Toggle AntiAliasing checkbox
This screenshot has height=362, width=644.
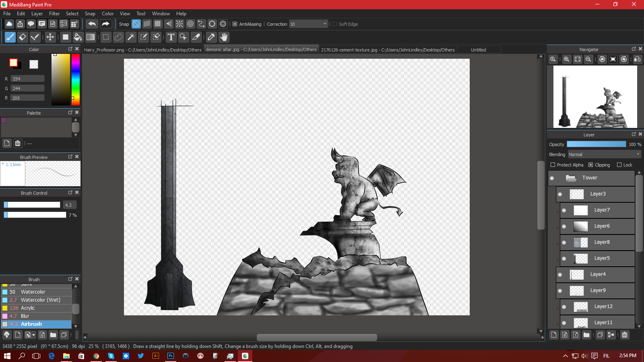235,24
